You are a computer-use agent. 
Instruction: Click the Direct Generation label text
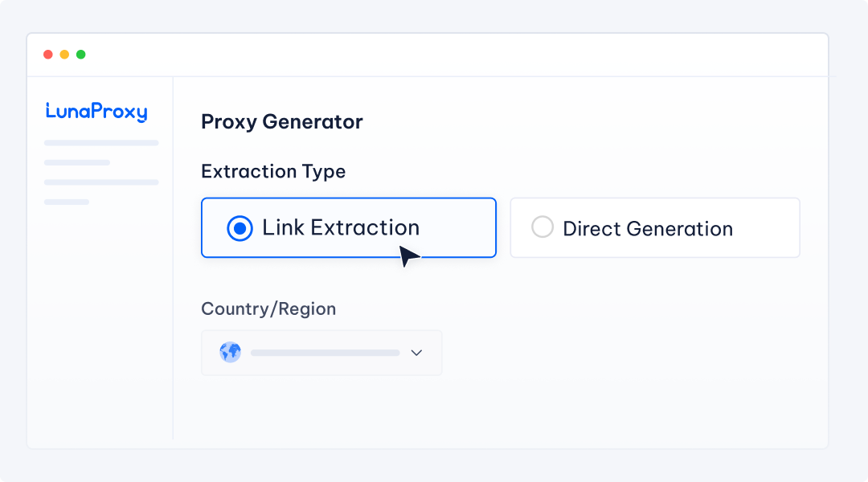pyautogui.click(x=648, y=229)
